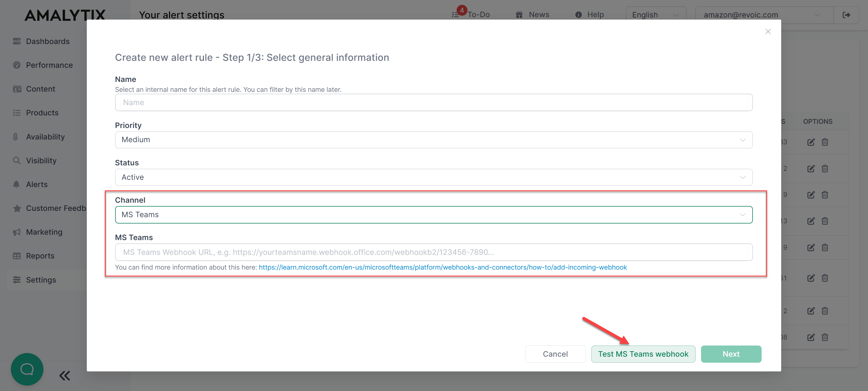
Task: Click the MS Teams Webhook URL field
Action: click(x=433, y=252)
